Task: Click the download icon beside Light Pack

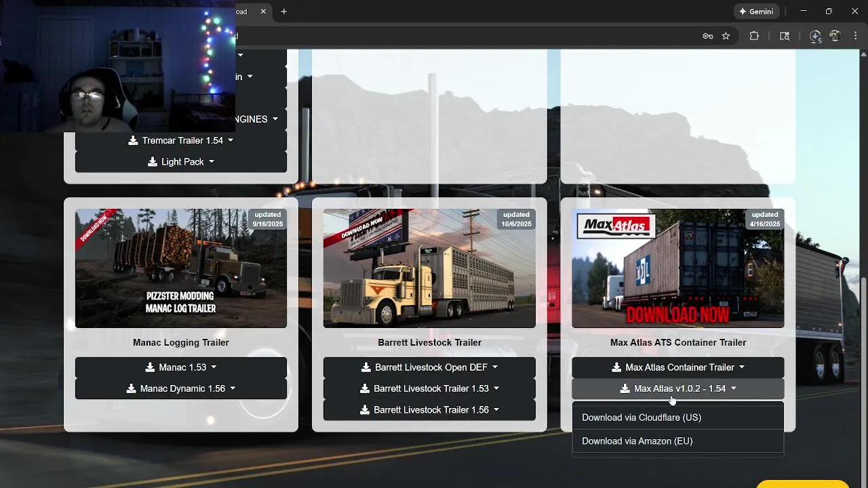Action: pos(153,162)
